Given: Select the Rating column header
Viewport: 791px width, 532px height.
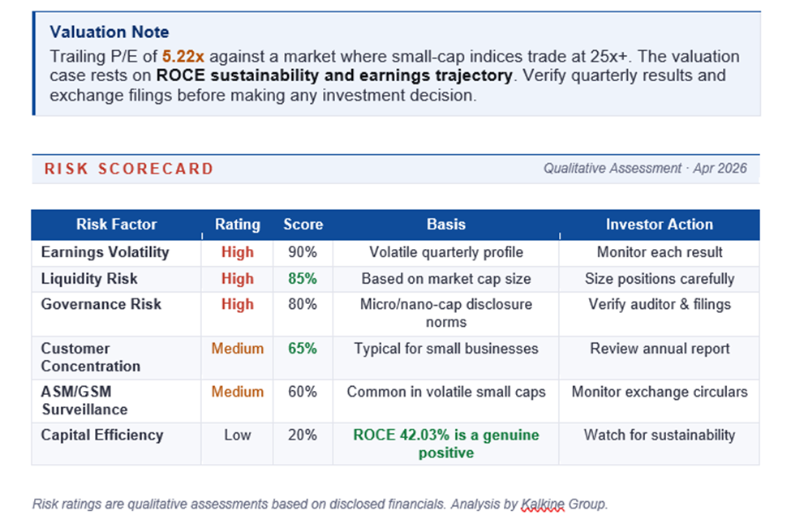Looking at the screenshot, I should (x=237, y=225).
